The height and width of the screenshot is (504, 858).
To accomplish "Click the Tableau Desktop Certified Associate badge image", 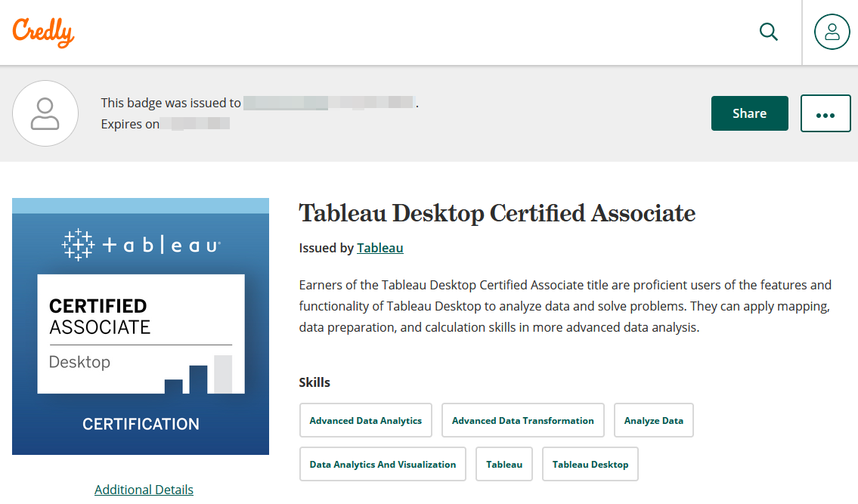I will click(x=141, y=326).
